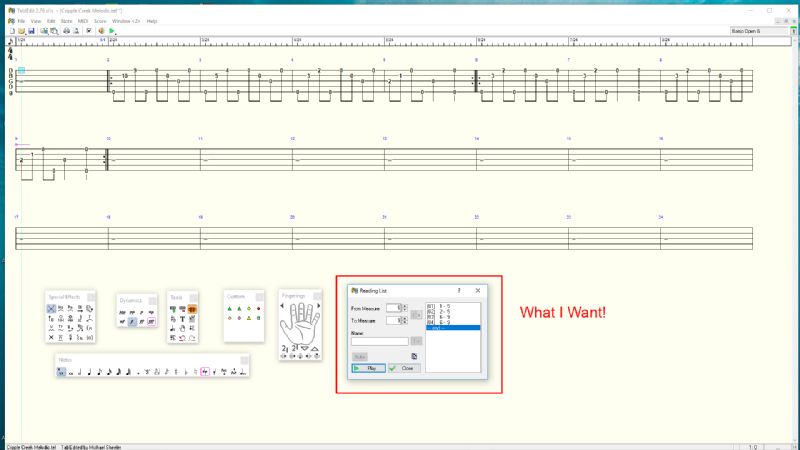
Task: Open the File menu
Action: point(21,21)
